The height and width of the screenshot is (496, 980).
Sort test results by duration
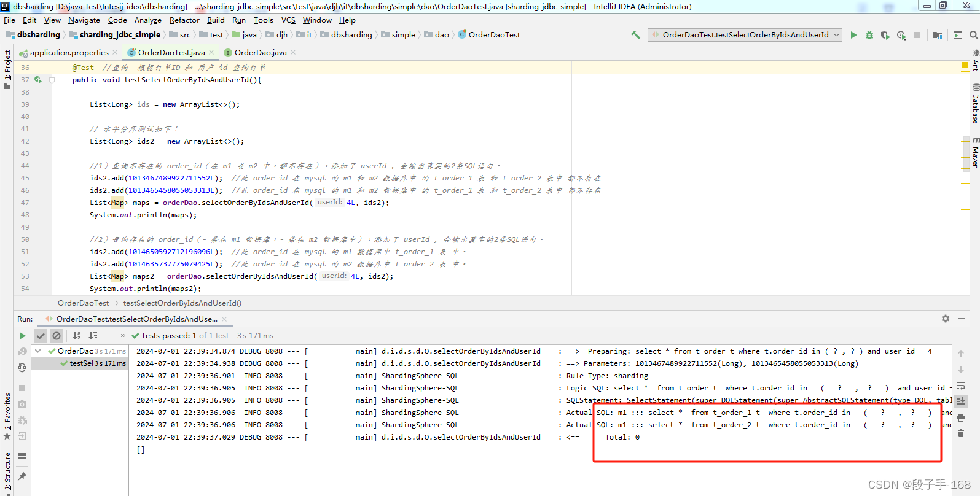tap(93, 336)
